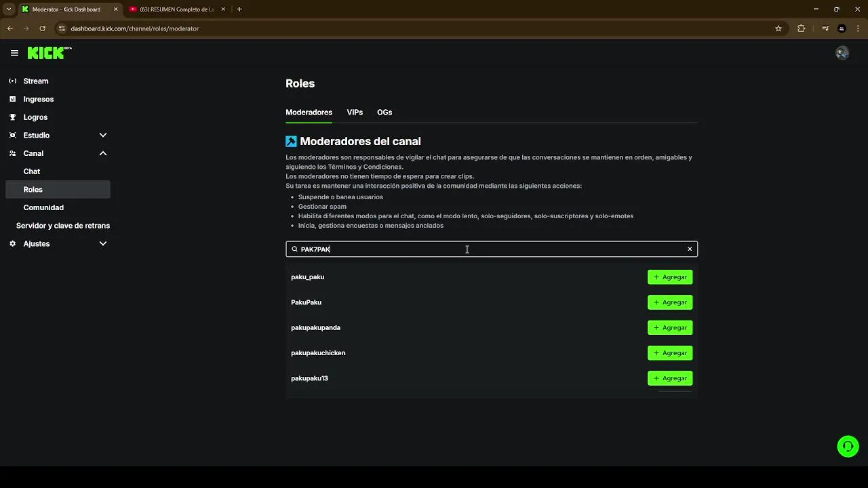
Task: Open the hamburger sidebar menu
Action: click(x=14, y=53)
